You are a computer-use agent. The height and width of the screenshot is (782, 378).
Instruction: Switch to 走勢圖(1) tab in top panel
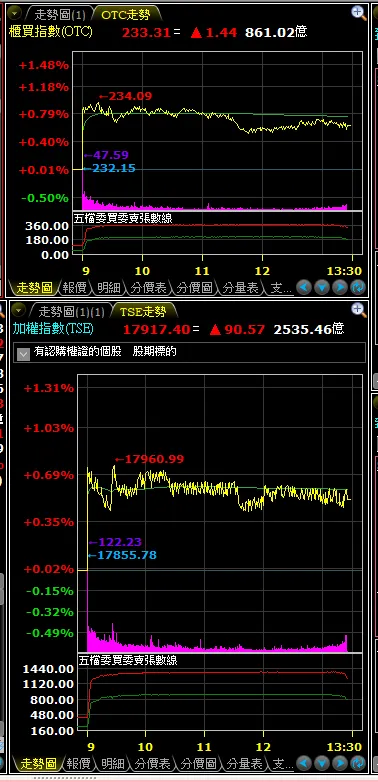(59, 14)
